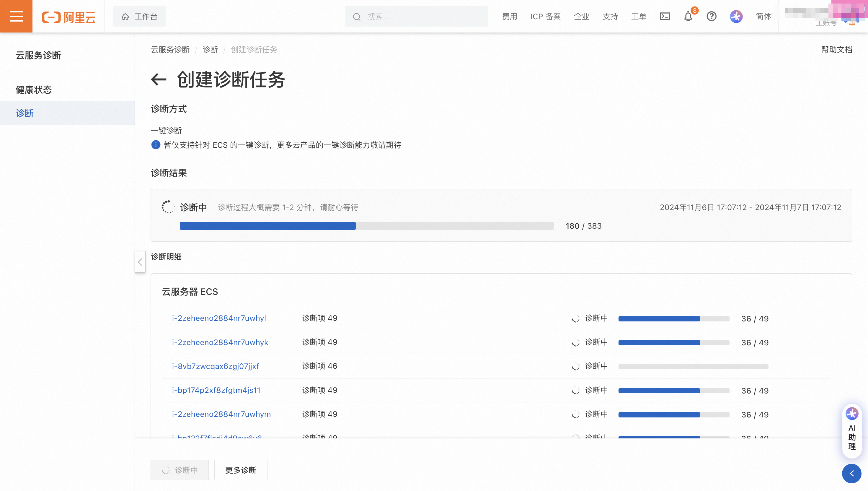Switch language via 简体

(763, 16)
